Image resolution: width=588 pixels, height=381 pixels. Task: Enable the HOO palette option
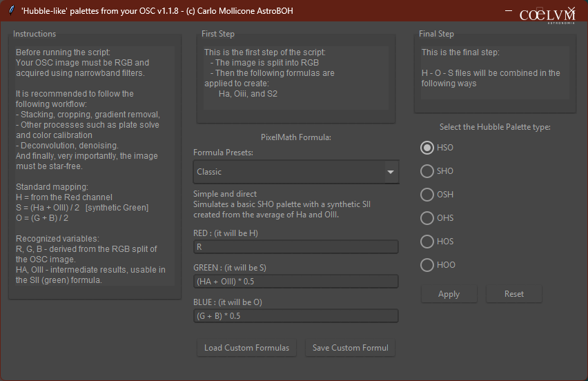pos(427,265)
